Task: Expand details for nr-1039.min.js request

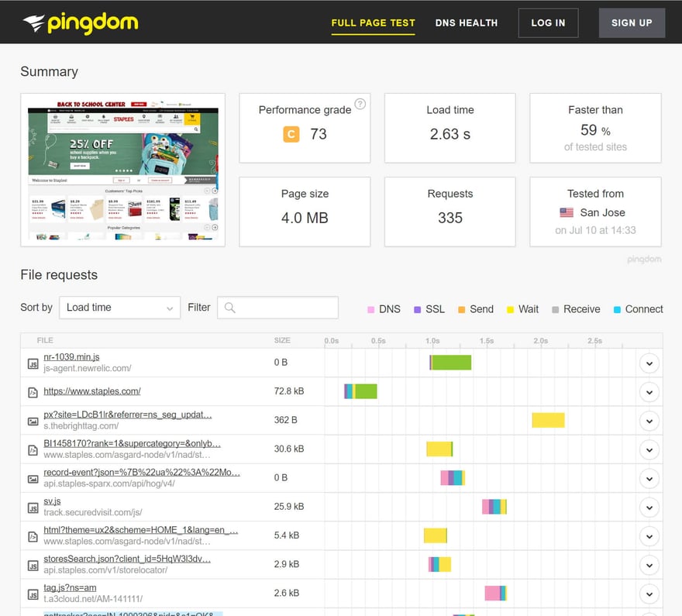Action: (x=649, y=363)
